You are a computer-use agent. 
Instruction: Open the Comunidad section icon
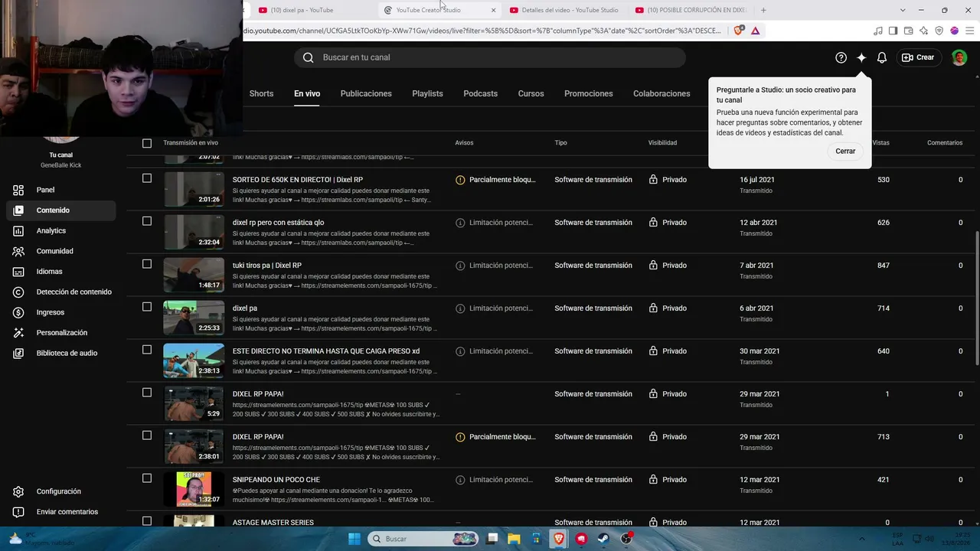coord(19,251)
